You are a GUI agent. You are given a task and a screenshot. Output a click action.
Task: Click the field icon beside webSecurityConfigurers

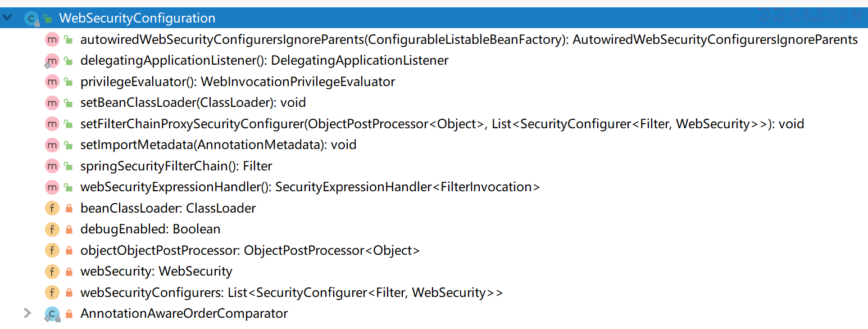tap(52, 292)
